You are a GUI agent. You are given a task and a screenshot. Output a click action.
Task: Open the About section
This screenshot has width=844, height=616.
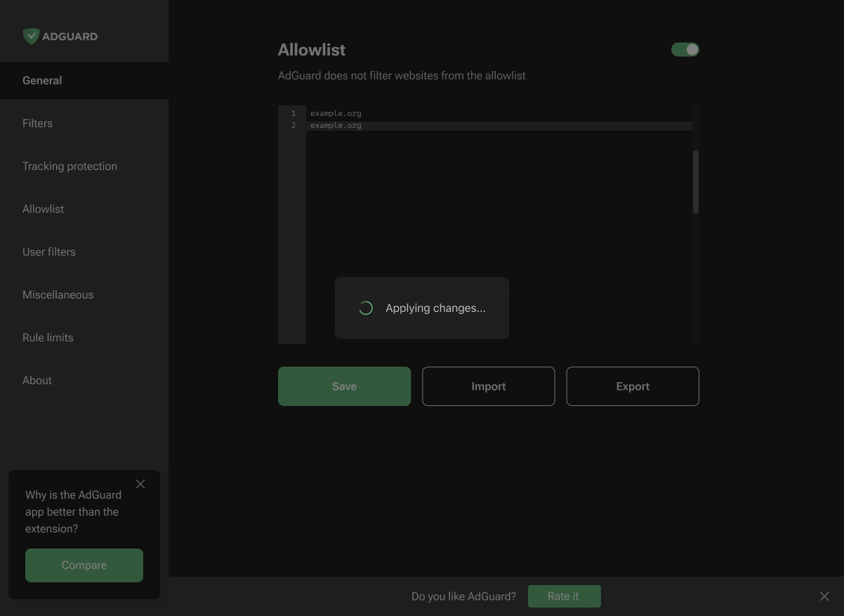pos(84,380)
